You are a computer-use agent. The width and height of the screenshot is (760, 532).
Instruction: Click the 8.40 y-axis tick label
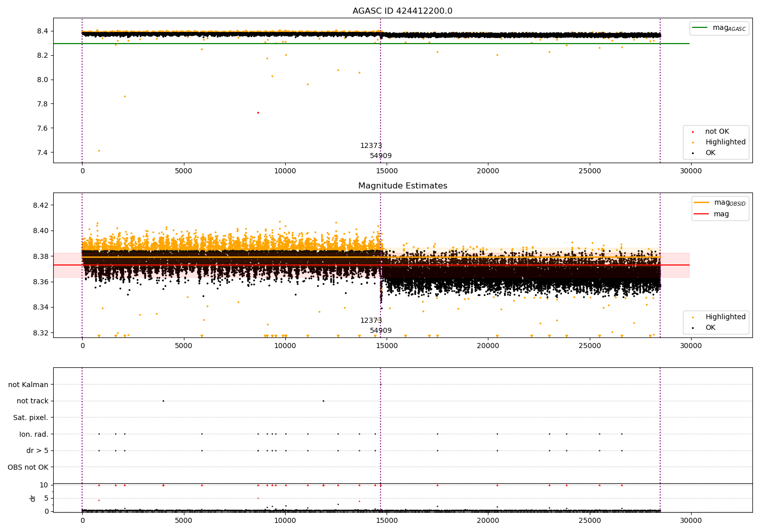pos(41,231)
